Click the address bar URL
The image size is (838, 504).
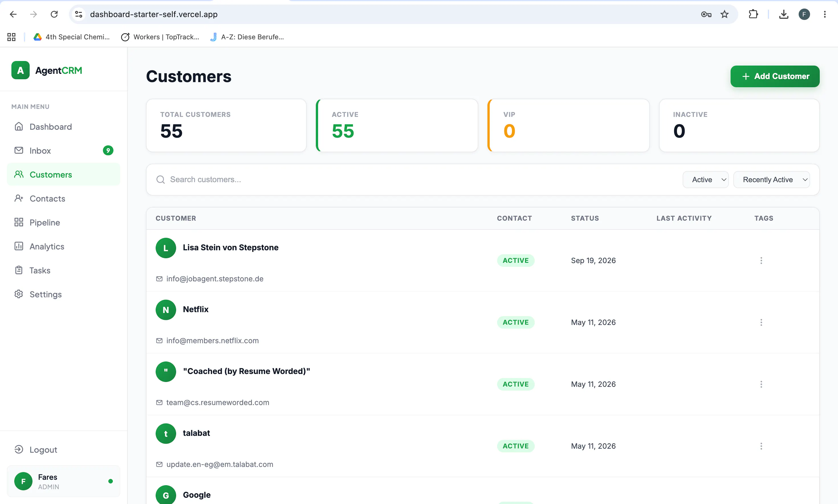[x=153, y=14]
